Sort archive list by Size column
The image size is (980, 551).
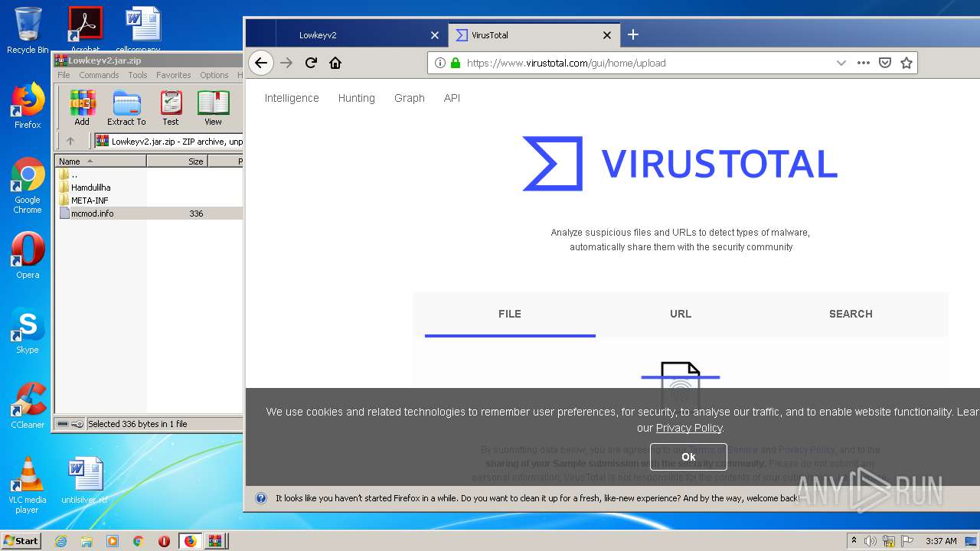(177, 161)
